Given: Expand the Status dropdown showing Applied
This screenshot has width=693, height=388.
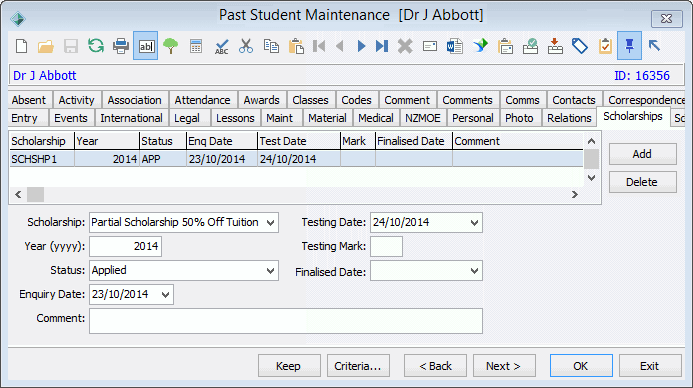Looking at the screenshot, I should [270, 271].
